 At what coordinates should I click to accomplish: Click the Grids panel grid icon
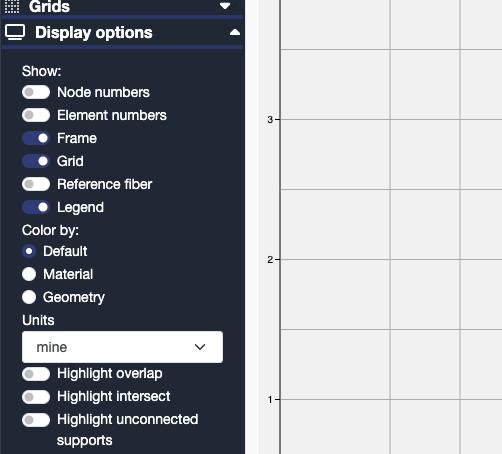click(12, 6)
